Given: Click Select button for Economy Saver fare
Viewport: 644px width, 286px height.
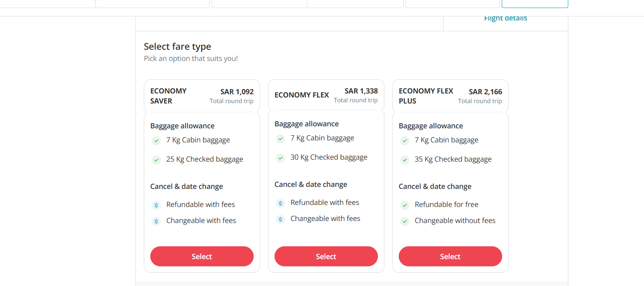Looking at the screenshot, I should (202, 256).
